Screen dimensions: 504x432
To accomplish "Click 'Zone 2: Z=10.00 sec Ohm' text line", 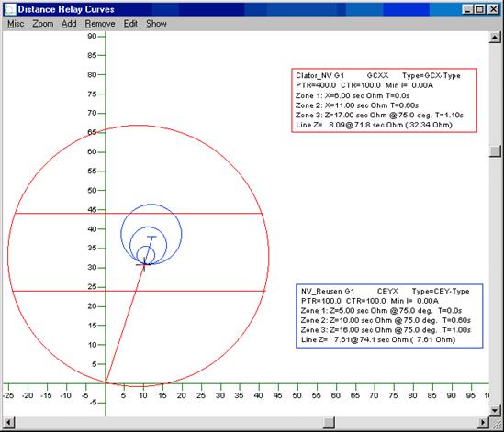I will [386, 320].
